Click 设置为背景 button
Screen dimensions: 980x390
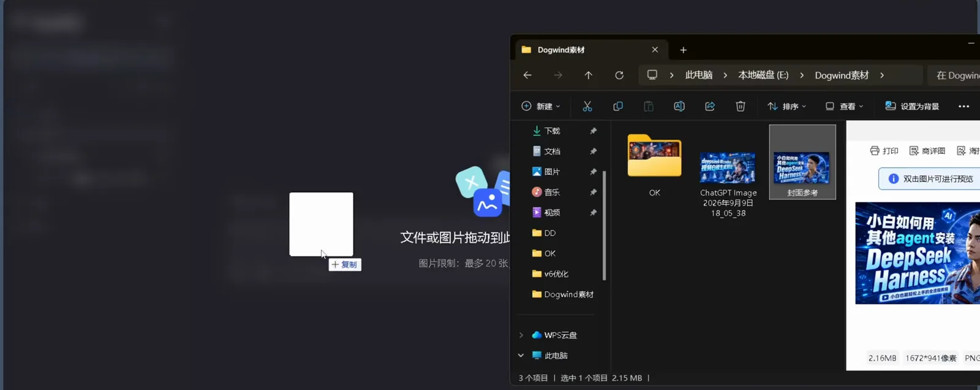tap(912, 106)
